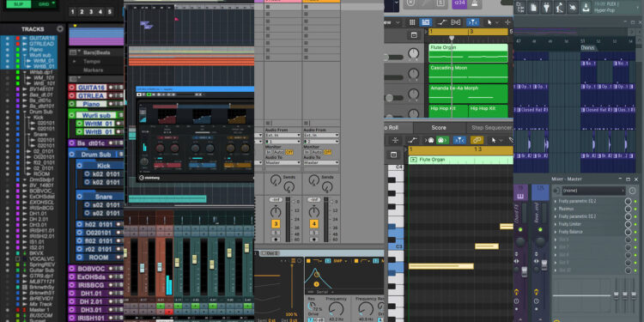Toggle Logic metronome button
Screen dimensions: 644x322
coord(474,3)
